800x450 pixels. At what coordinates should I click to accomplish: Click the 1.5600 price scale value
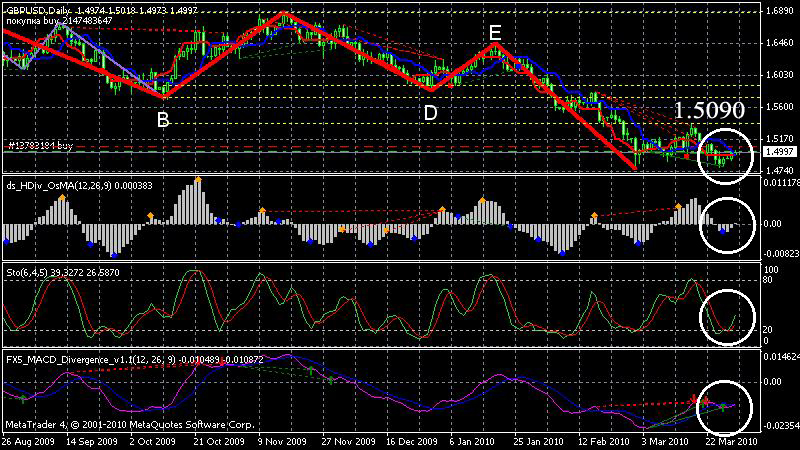coord(780,107)
